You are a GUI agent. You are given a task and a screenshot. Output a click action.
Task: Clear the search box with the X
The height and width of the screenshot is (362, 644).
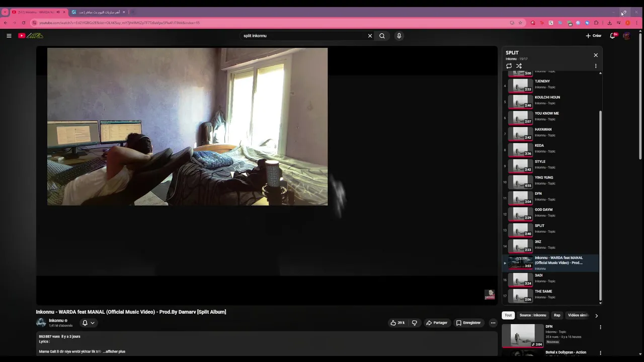pyautogui.click(x=370, y=36)
